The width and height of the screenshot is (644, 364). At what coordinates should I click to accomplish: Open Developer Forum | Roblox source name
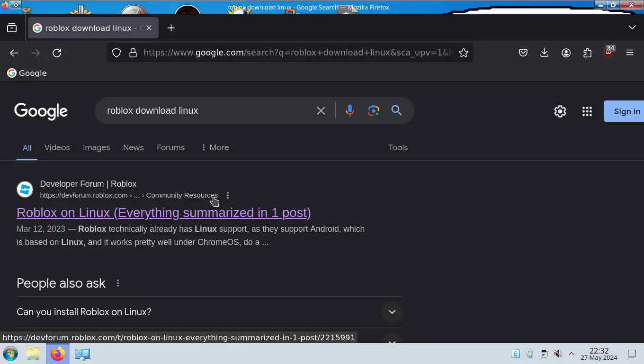(88, 184)
